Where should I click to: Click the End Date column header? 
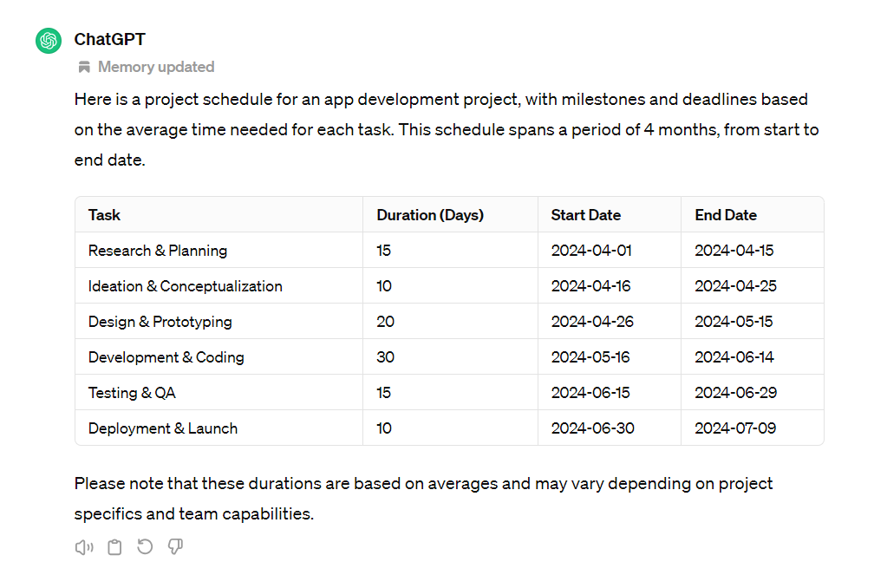click(x=726, y=214)
